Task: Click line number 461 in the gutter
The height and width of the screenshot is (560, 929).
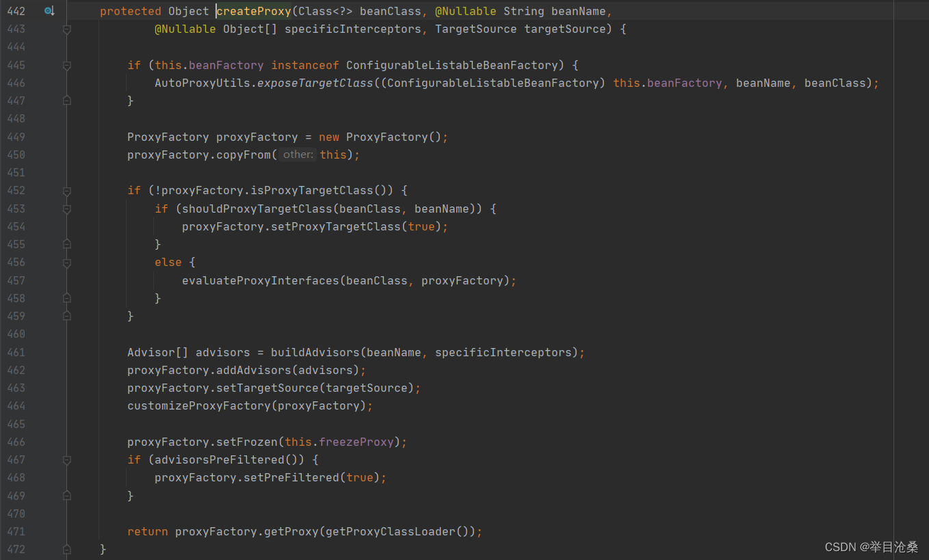Action: (16, 352)
